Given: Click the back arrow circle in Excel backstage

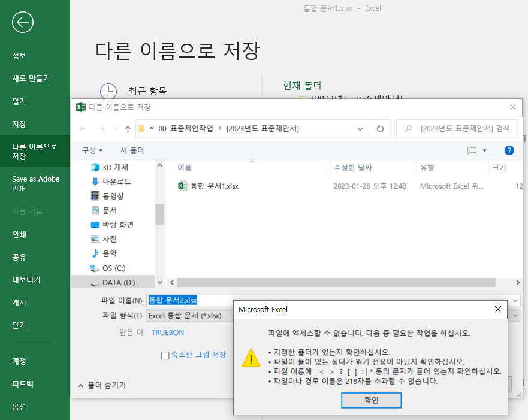Looking at the screenshot, I should [23, 22].
